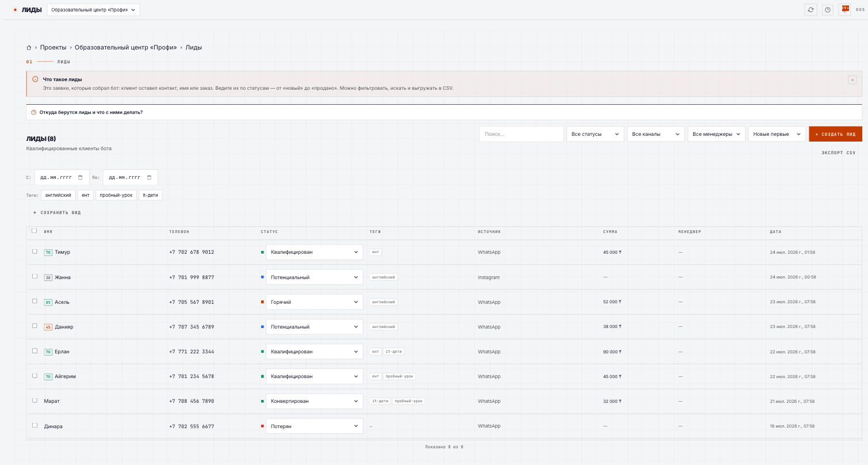Click the «Экспорт CSV» link
The width and height of the screenshot is (868, 465).
839,153
